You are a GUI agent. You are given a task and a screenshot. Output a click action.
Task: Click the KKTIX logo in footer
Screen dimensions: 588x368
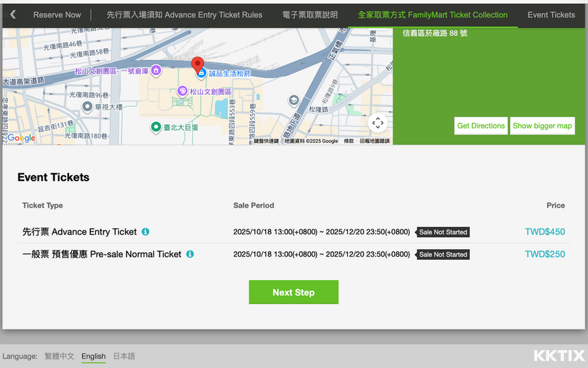point(558,356)
